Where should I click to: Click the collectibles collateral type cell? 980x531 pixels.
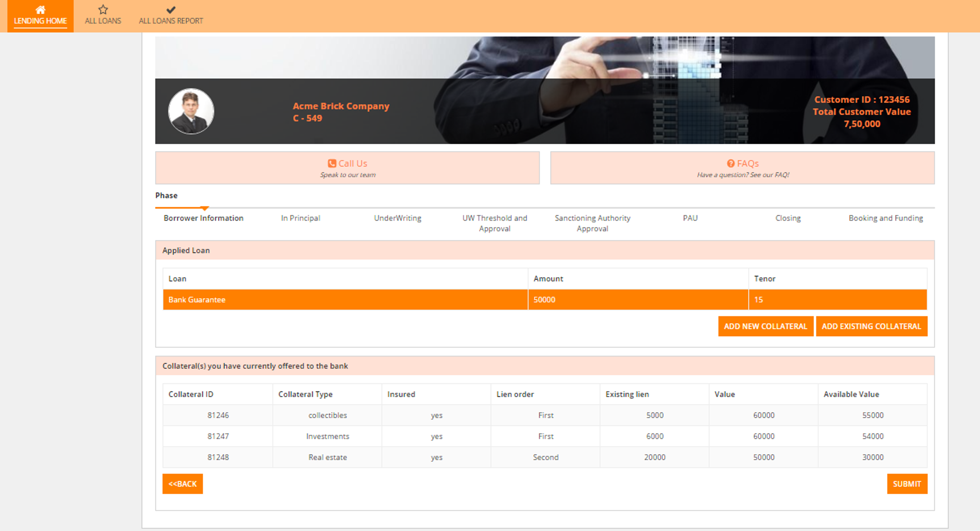click(x=327, y=415)
